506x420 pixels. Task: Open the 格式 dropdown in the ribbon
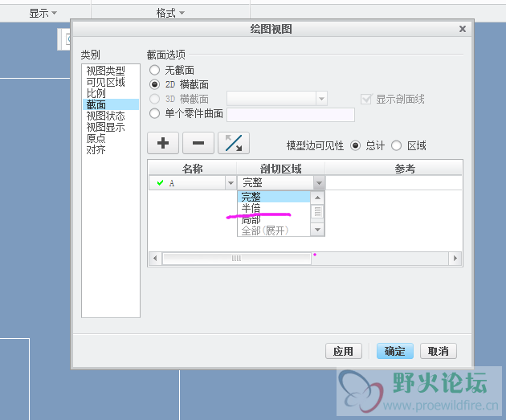[170, 13]
